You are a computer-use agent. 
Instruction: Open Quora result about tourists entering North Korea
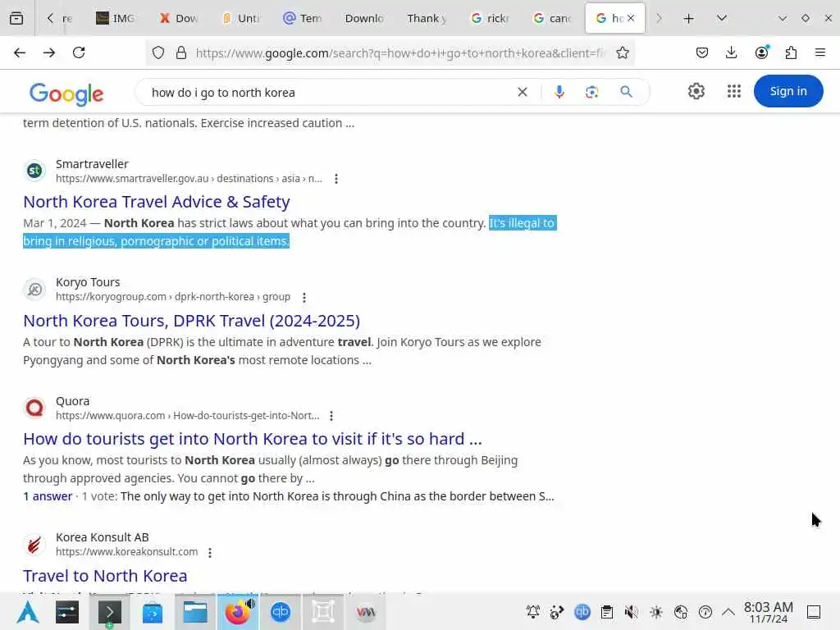253,440
